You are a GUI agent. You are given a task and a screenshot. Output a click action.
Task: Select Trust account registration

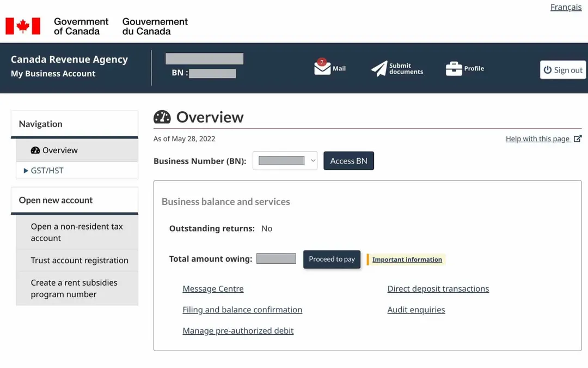tap(77, 260)
